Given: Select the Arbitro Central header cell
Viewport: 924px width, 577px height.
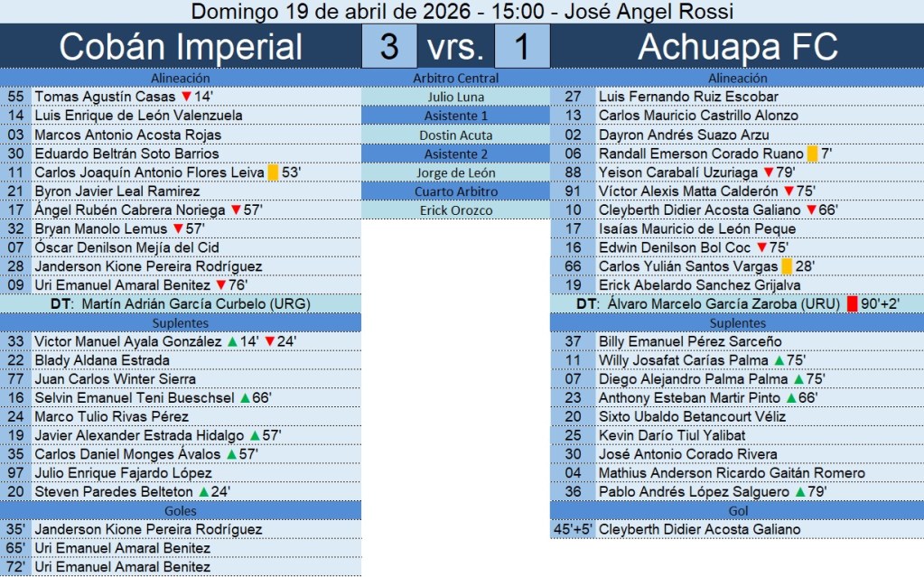Looking at the screenshot, I should click(455, 79).
